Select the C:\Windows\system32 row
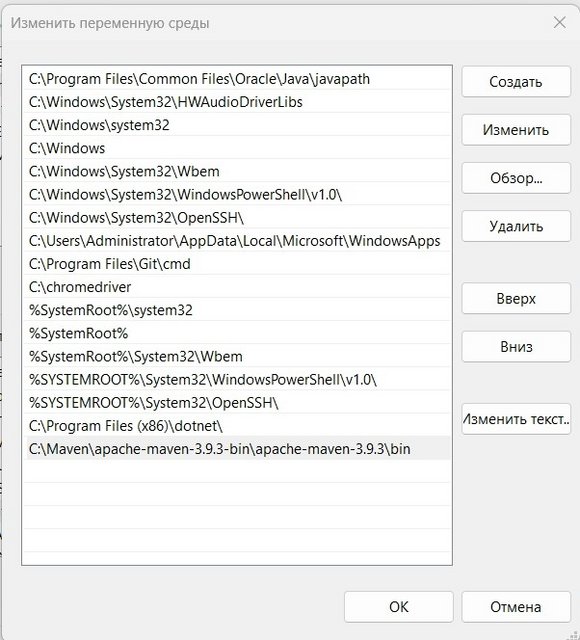Viewport: 580px width, 640px height. click(237, 125)
